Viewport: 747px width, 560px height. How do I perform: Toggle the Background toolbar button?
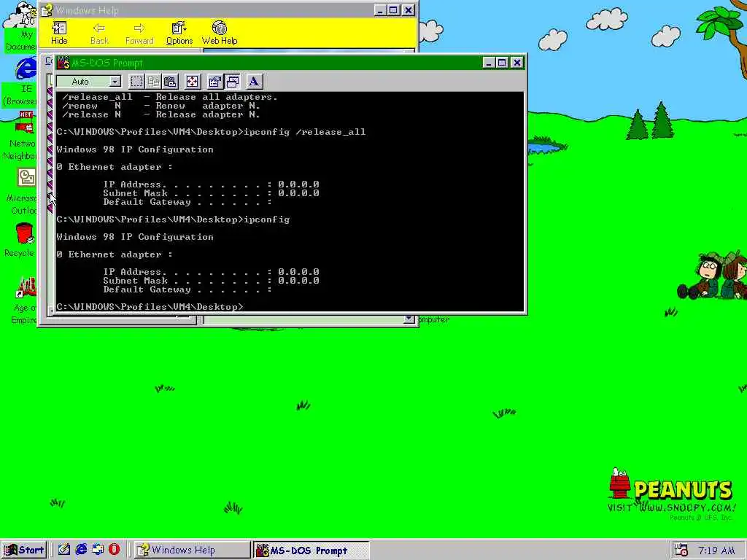(x=233, y=82)
